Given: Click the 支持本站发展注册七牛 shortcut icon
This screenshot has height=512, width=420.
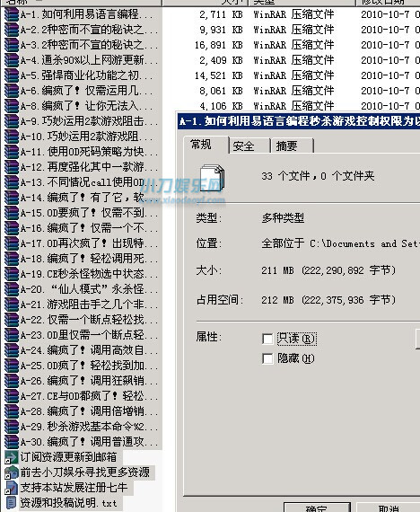Looking at the screenshot, I should tap(11, 487).
